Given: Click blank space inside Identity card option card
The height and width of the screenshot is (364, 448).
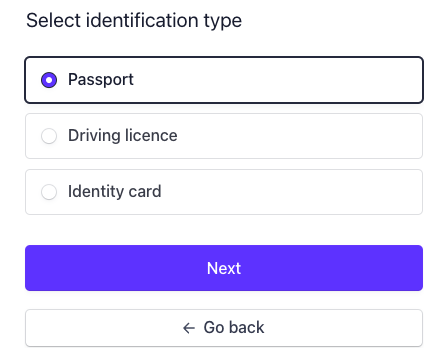Looking at the screenshot, I should point(290,192).
